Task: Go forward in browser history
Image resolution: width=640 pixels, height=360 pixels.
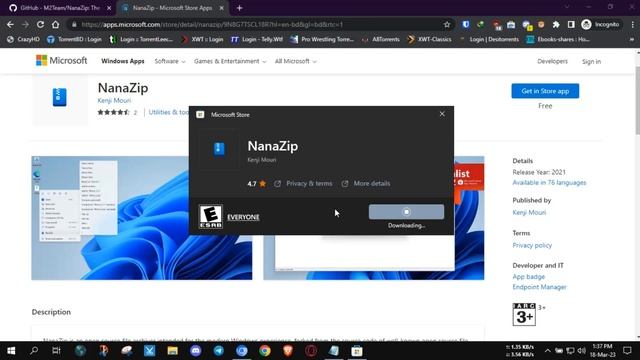Action: (25, 24)
